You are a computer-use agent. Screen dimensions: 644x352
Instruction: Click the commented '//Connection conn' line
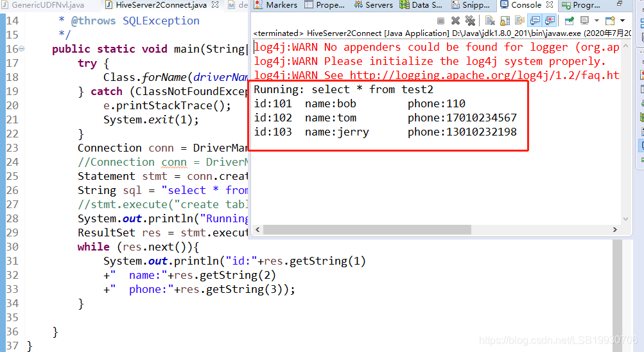pyautogui.click(x=163, y=162)
